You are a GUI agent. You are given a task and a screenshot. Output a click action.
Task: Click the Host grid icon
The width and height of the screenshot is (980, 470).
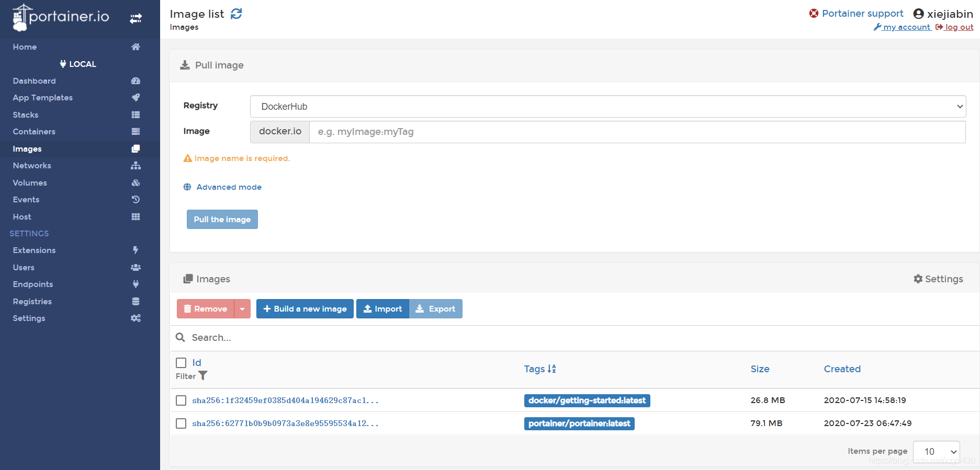click(136, 217)
